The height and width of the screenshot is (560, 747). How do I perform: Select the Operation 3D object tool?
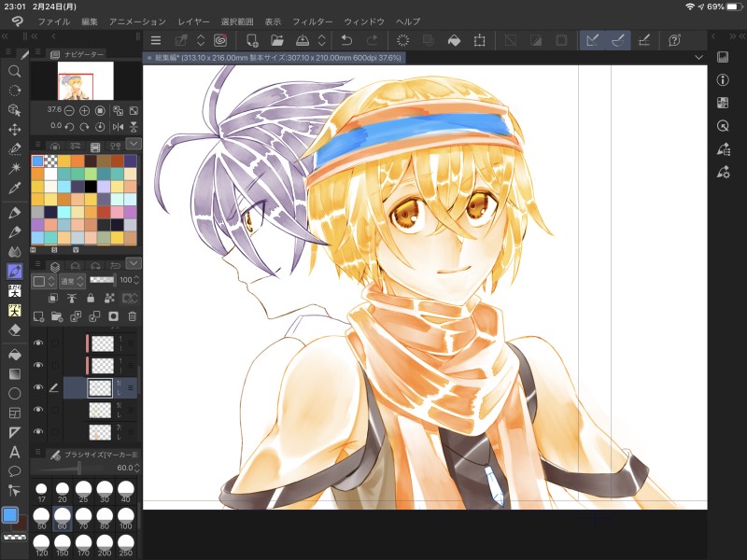tap(15, 110)
